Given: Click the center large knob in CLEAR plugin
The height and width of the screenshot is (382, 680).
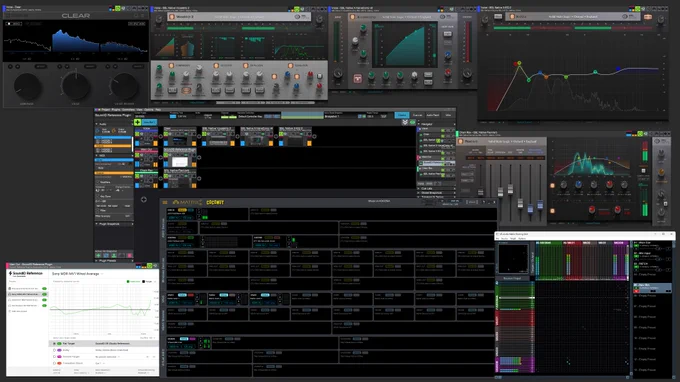Looking at the screenshot, I should [75, 86].
